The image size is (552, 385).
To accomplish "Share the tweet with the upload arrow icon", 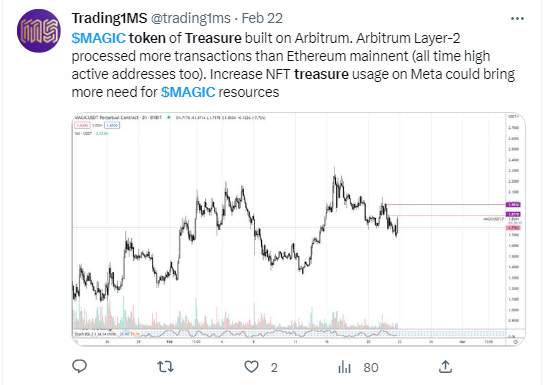I will [x=445, y=366].
